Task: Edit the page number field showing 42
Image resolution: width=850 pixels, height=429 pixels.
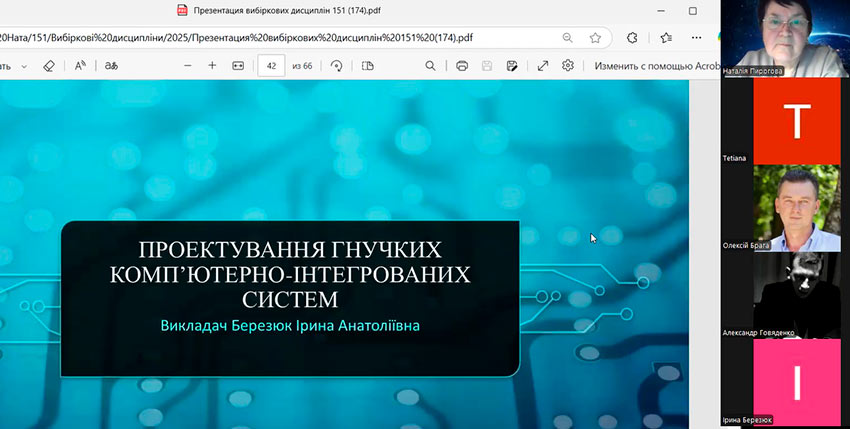Action: (271, 65)
